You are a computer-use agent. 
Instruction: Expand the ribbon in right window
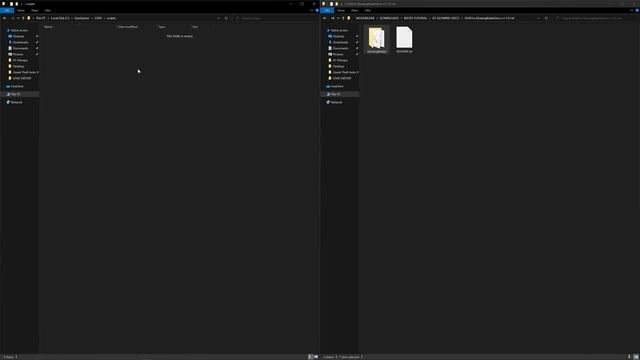[631, 10]
